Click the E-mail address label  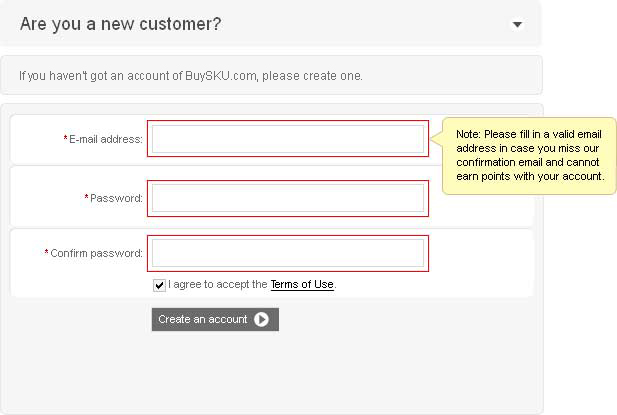point(105,139)
